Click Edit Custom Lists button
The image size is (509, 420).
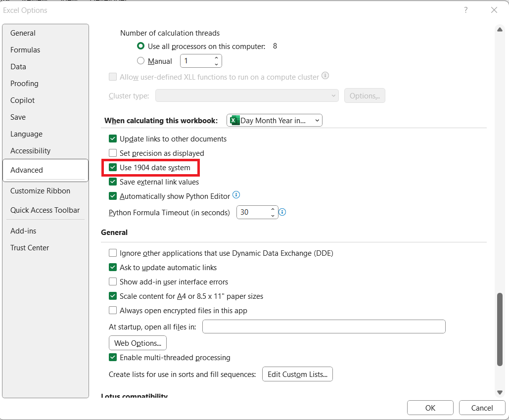pyautogui.click(x=297, y=374)
